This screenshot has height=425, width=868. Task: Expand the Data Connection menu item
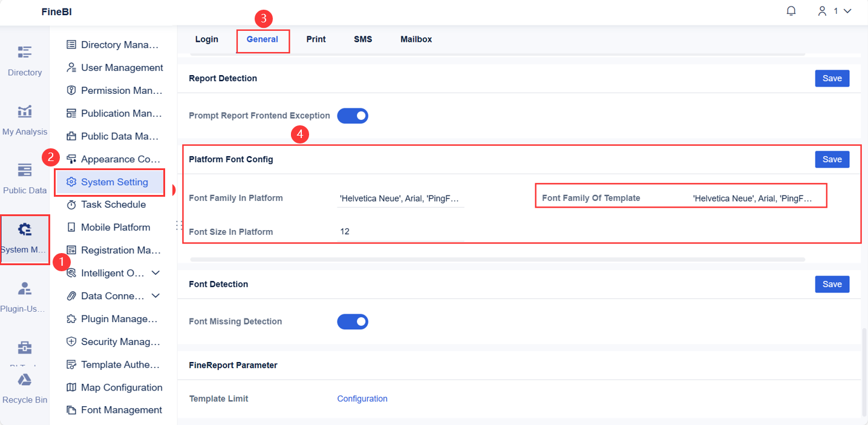point(117,295)
